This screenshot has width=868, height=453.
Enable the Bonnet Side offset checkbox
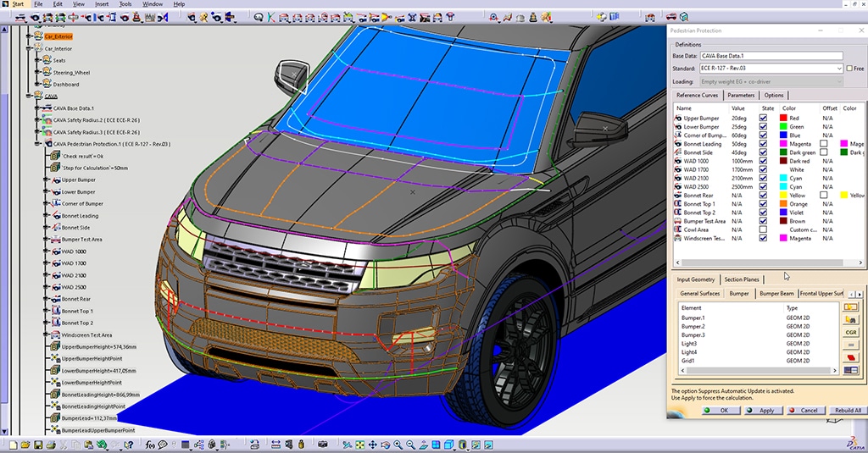(824, 152)
